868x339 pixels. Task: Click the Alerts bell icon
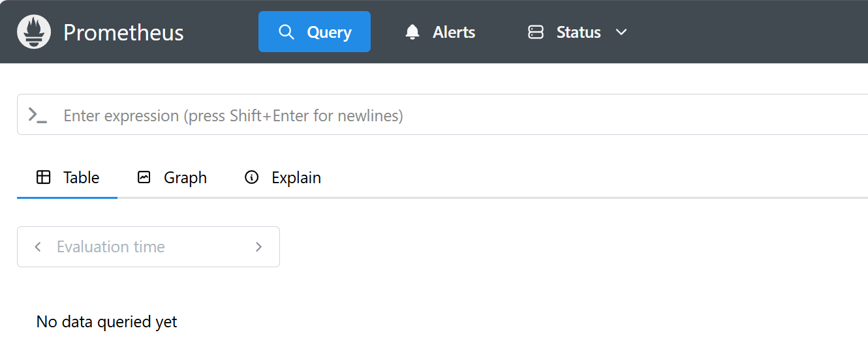(412, 32)
